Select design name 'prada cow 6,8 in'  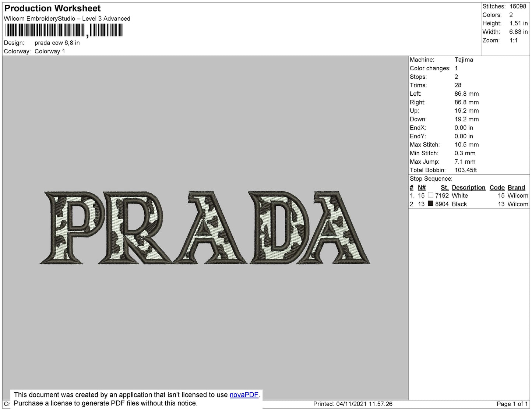pos(57,43)
